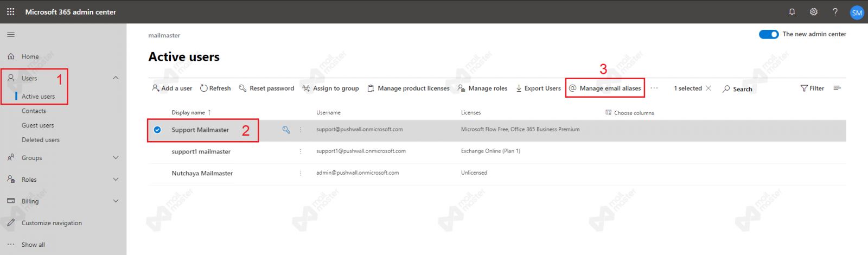Click the Users person icon
Image resolution: width=868 pixels, height=255 pixels.
point(11,78)
